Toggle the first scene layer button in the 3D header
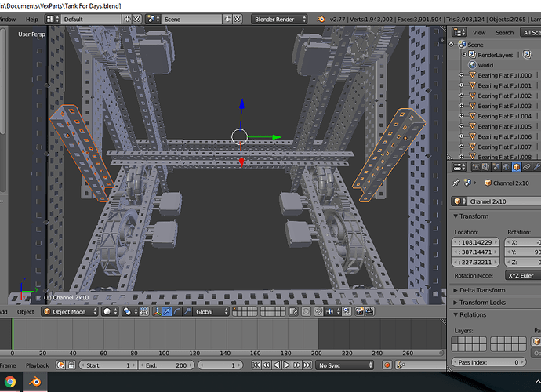Viewport: 541px width, 392px height. [x=235, y=309]
